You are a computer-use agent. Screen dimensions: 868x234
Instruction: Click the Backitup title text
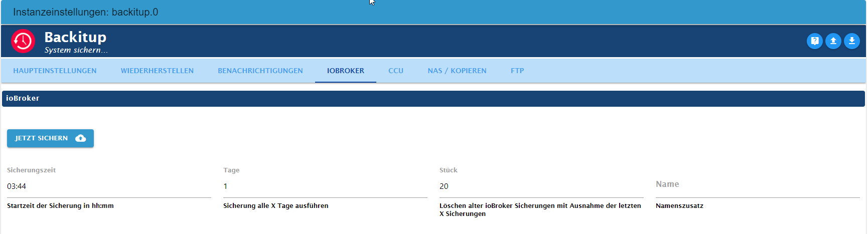(x=75, y=37)
